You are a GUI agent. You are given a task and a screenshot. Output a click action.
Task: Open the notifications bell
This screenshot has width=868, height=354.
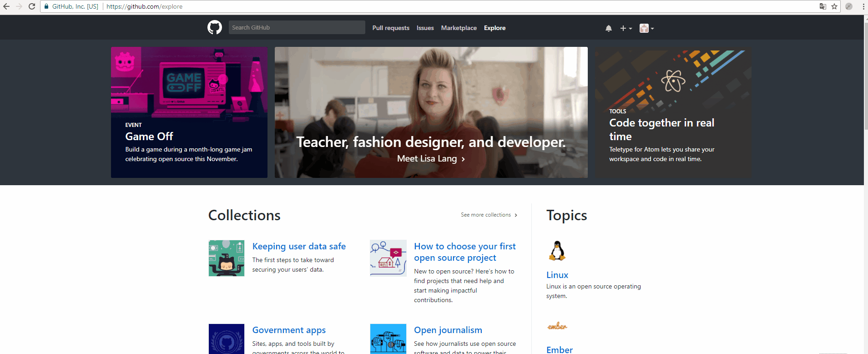coord(609,28)
